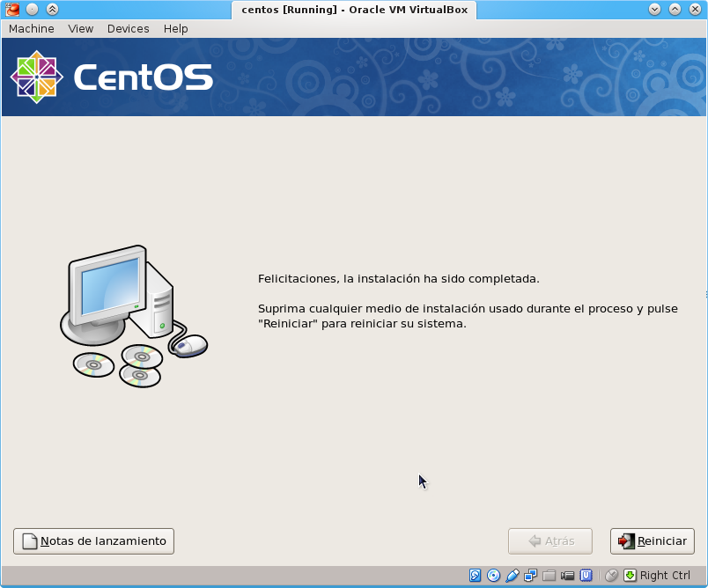This screenshot has height=588, width=708.
Task: Click the shade/roll-up title bar button
Action: [x=52, y=9]
